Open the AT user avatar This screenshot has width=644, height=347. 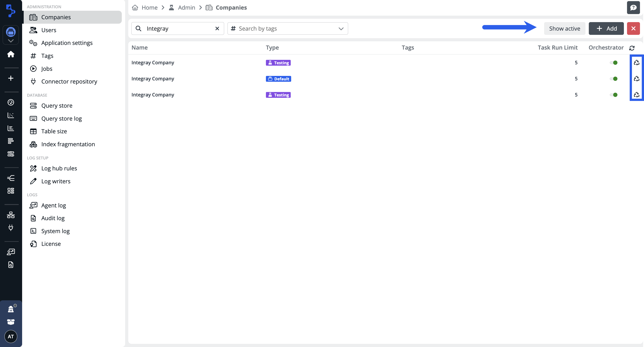(x=11, y=336)
